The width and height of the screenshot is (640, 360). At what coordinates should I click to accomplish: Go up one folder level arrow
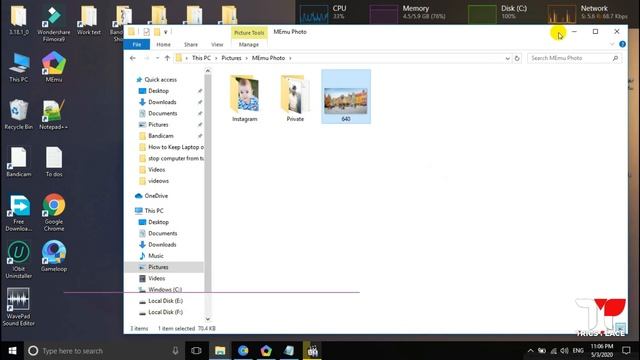coord(167,58)
